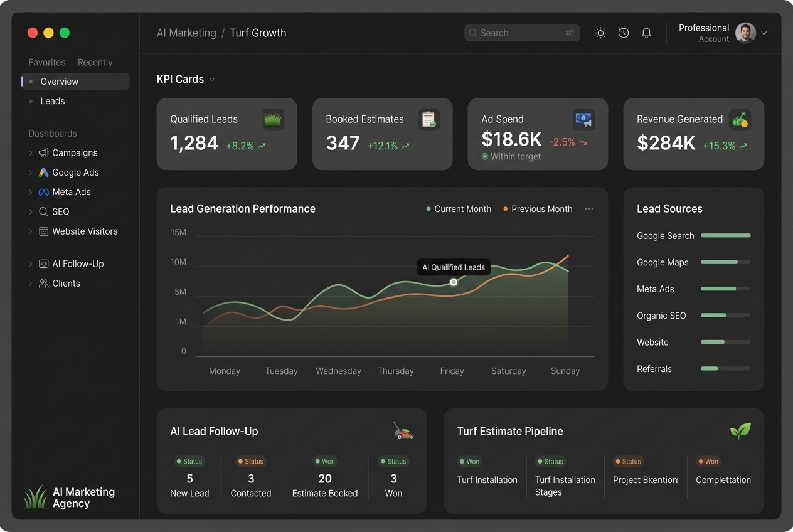This screenshot has height=532, width=793.
Task: Open the history clock icon
Action: (x=624, y=33)
